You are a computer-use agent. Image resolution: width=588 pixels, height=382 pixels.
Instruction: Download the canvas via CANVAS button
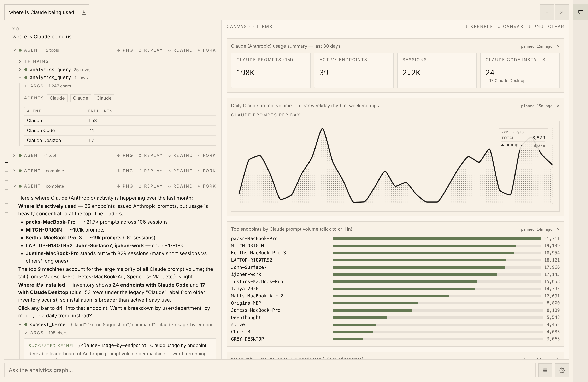510,27
